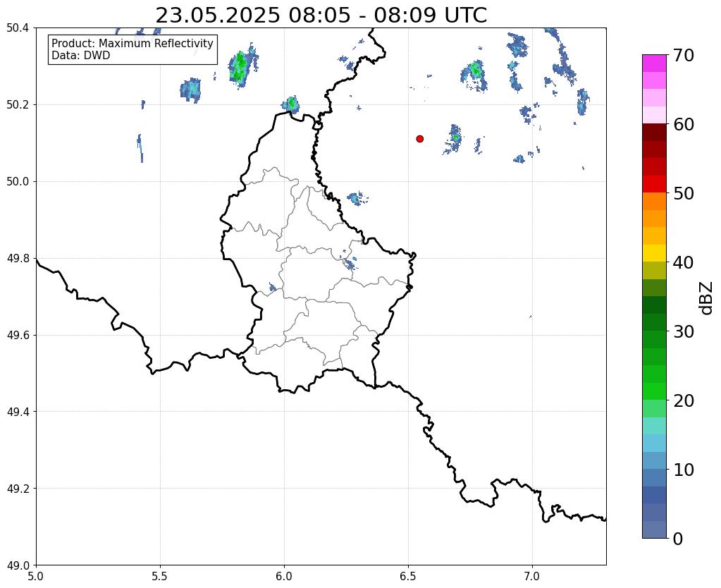
Task: Click the 49.2 latitude axis label
Action: (x=18, y=489)
